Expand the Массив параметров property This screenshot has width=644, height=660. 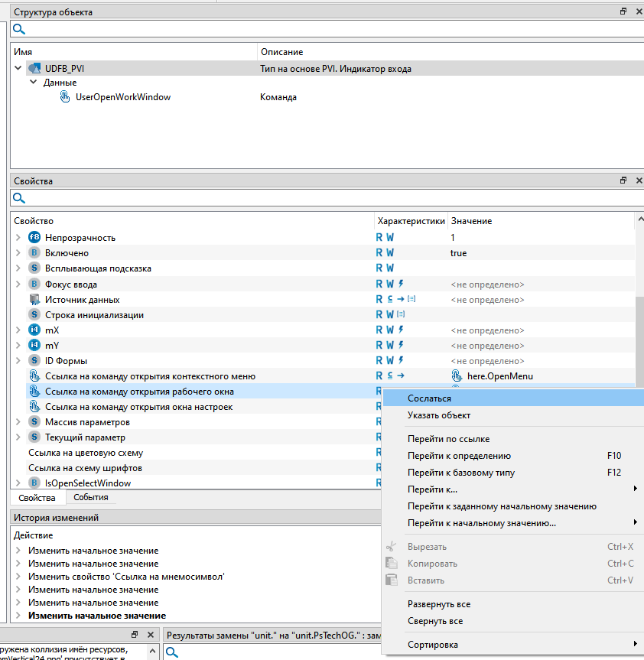18,422
